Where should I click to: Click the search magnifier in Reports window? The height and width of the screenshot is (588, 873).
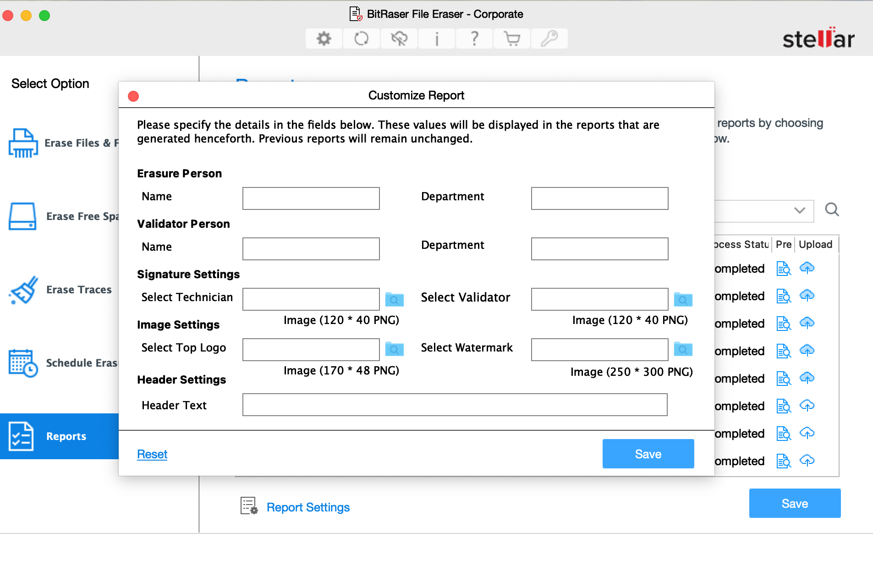click(832, 210)
